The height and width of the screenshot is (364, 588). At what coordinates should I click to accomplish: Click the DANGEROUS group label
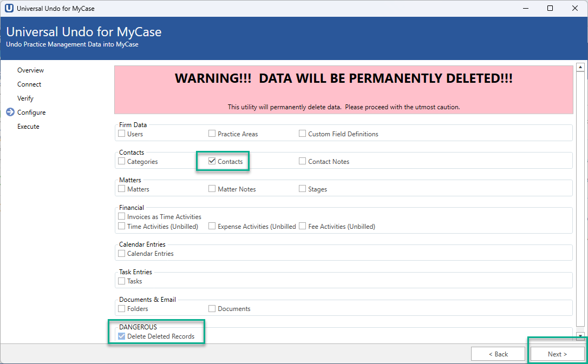(x=138, y=327)
